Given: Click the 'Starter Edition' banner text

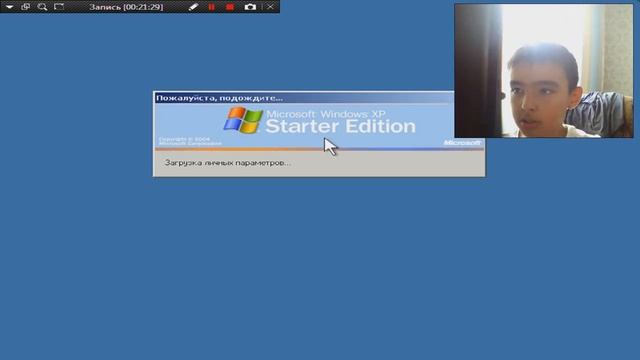Looking at the screenshot, I should pos(340,127).
